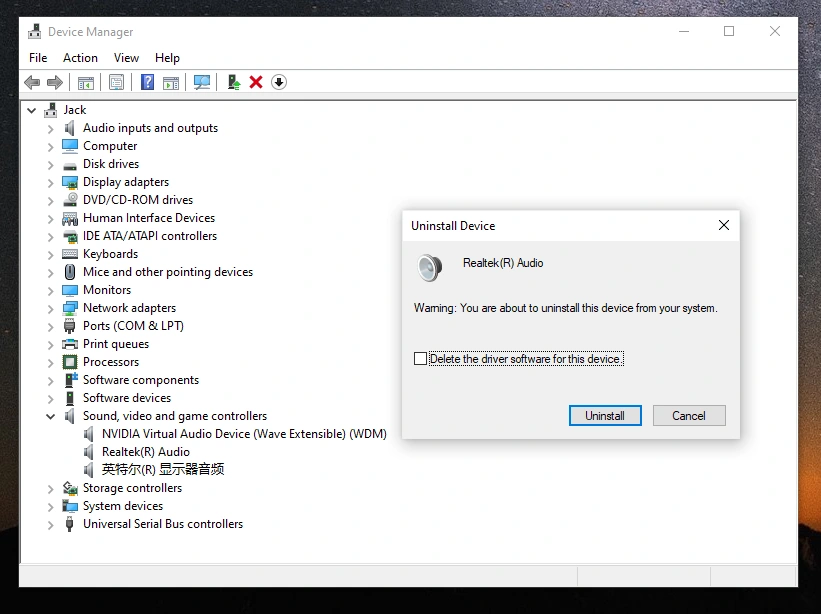
Task: Select 英特尔(R) 显示器音频 device
Action: (x=163, y=470)
